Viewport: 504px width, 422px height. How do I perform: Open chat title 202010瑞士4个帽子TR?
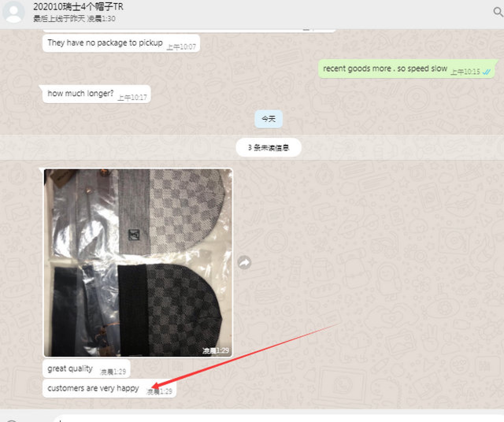pyautogui.click(x=78, y=7)
